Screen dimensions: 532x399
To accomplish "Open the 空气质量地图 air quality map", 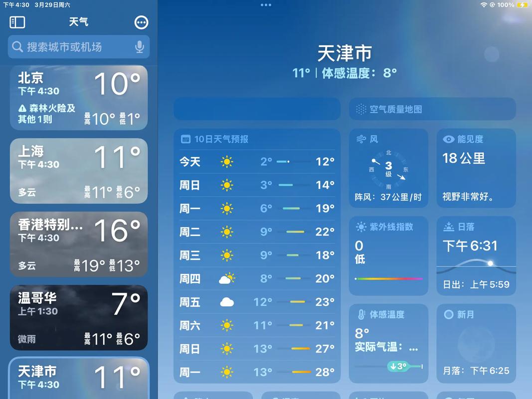I will pyautogui.click(x=432, y=109).
